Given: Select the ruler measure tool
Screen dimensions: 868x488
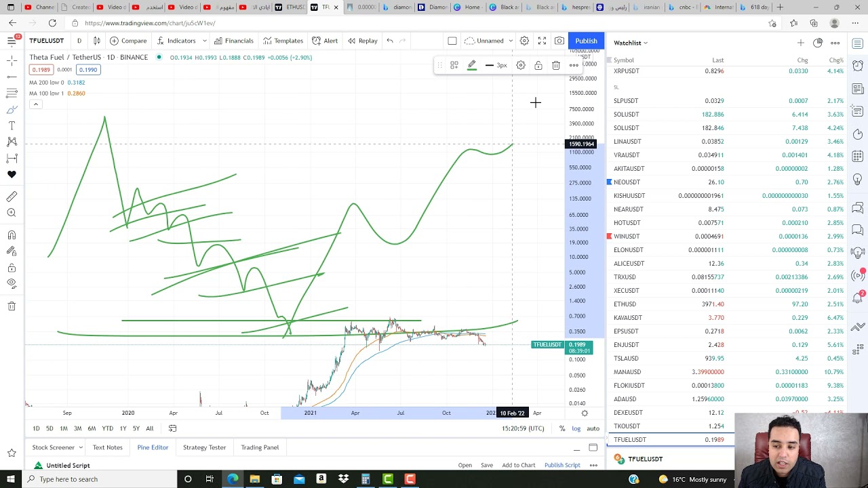Looking at the screenshot, I should pos(12,197).
